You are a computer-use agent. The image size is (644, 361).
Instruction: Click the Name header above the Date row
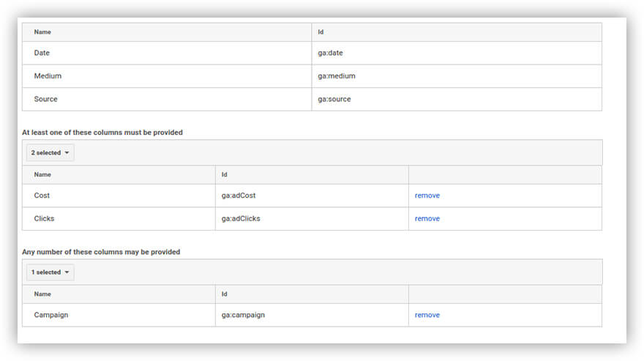pyautogui.click(x=42, y=32)
